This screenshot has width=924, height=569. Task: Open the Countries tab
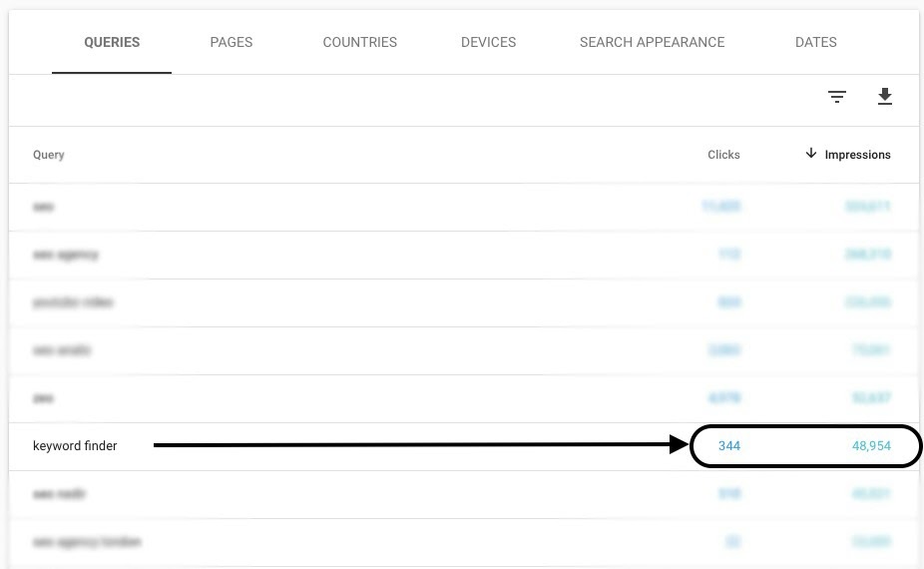coord(359,43)
